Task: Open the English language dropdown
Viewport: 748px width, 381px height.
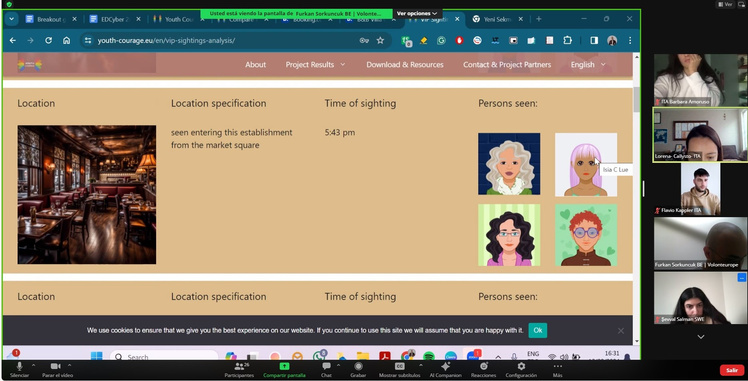Action: click(588, 64)
